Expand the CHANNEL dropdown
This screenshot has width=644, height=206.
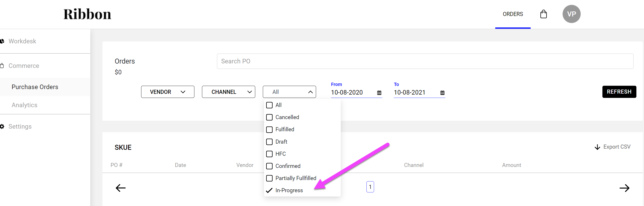pyautogui.click(x=228, y=92)
